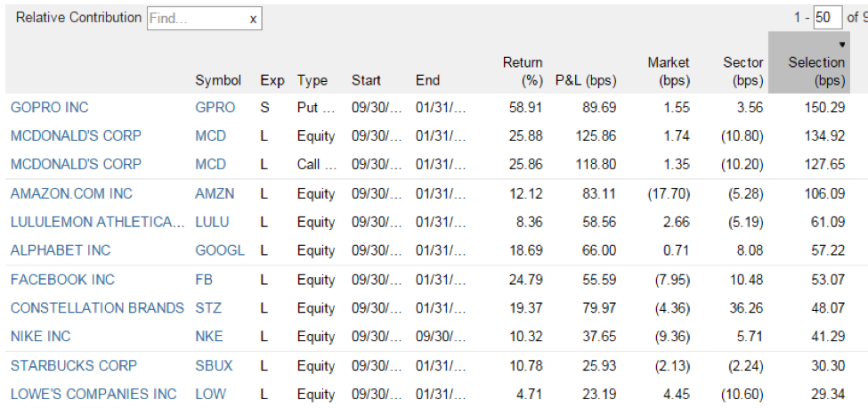Open the GOOGL symbol link
Image resolution: width=868 pixels, height=408 pixels.
(220, 250)
